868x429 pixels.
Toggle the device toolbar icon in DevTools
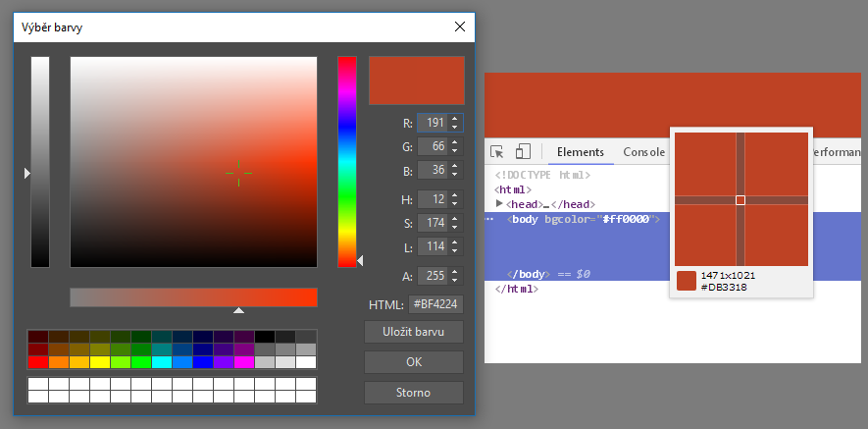[x=523, y=152]
